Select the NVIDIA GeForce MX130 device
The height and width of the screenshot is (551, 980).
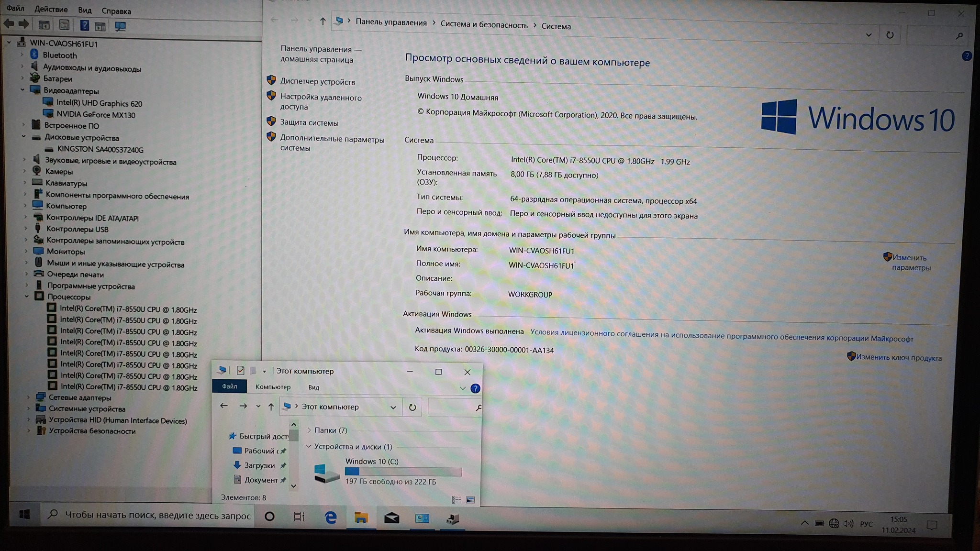[96, 115]
